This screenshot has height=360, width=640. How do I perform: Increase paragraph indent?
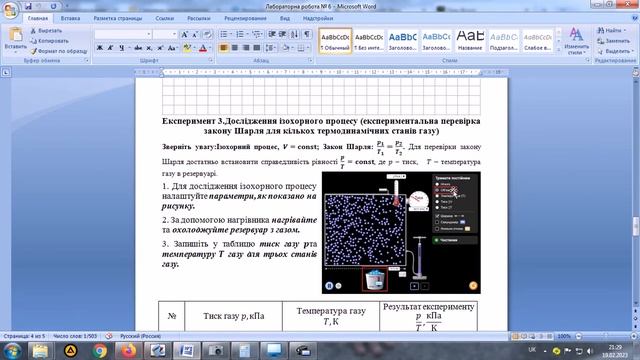(x=282, y=34)
